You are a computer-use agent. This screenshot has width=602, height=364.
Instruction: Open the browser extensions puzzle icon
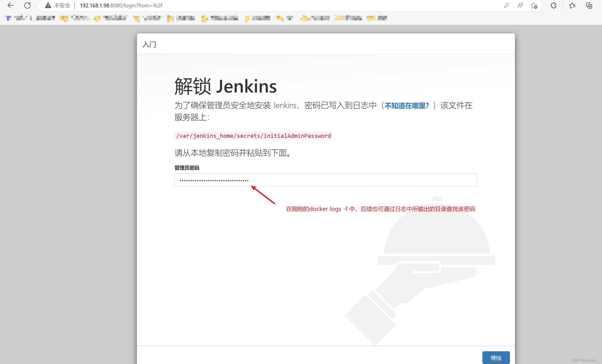553,5
